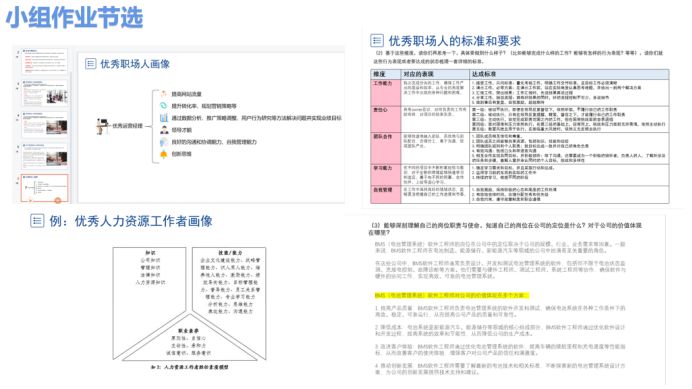Select the third slide thumbnail in the panel
Screen dimensions: 692x389
coord(45,124)
